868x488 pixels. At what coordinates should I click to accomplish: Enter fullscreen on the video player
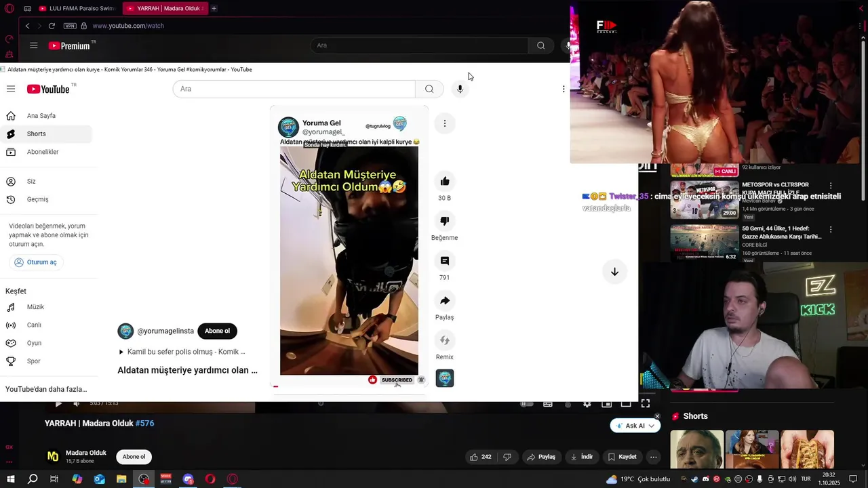point(646,404)
